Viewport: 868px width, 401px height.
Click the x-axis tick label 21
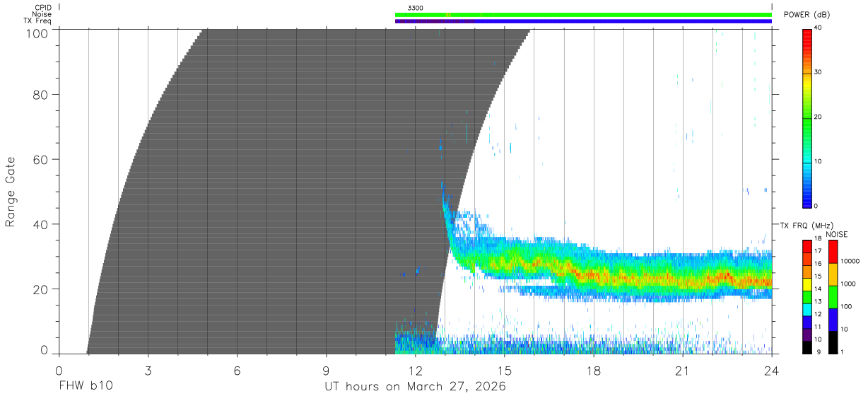682,370
